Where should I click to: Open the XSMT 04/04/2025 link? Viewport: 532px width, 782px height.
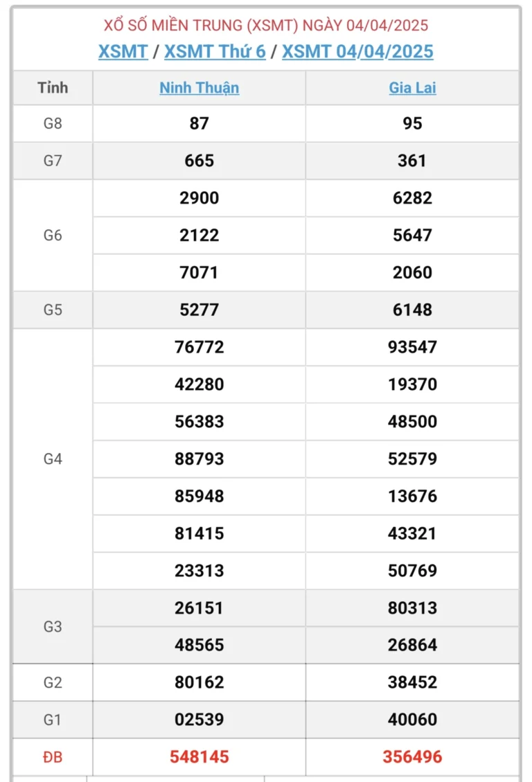(x=357, y=51)
